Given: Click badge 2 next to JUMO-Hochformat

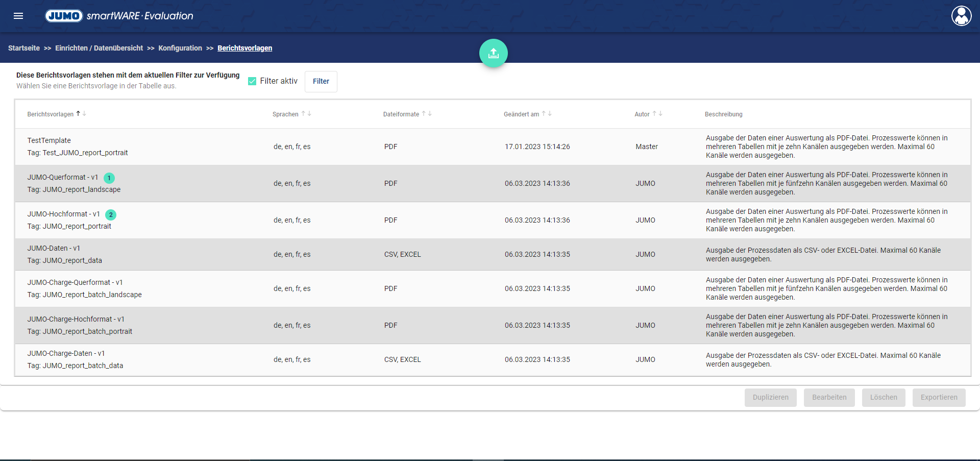Looking at the screenshot, I should tap(111, 215).
